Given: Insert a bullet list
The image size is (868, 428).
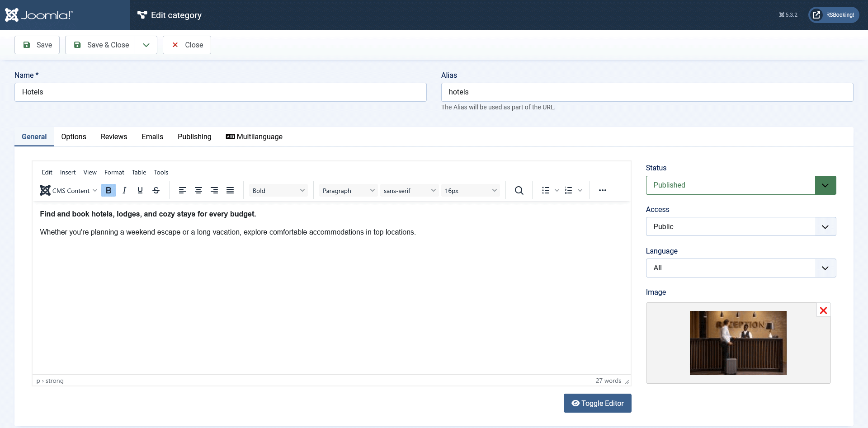Looking at the screenshot, I should point(546,190).
